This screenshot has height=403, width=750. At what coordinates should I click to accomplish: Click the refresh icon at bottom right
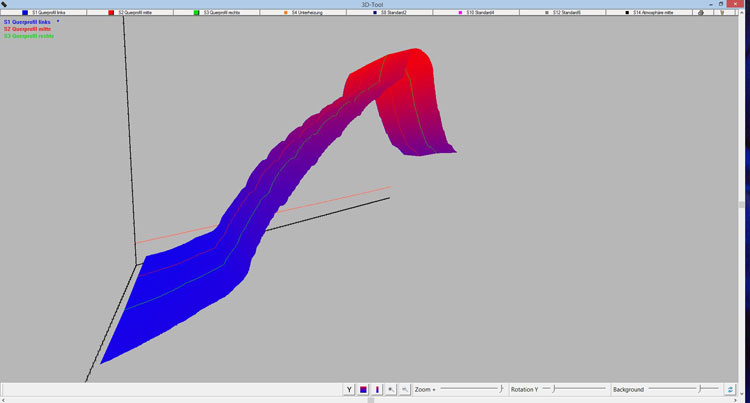(731, 389)
